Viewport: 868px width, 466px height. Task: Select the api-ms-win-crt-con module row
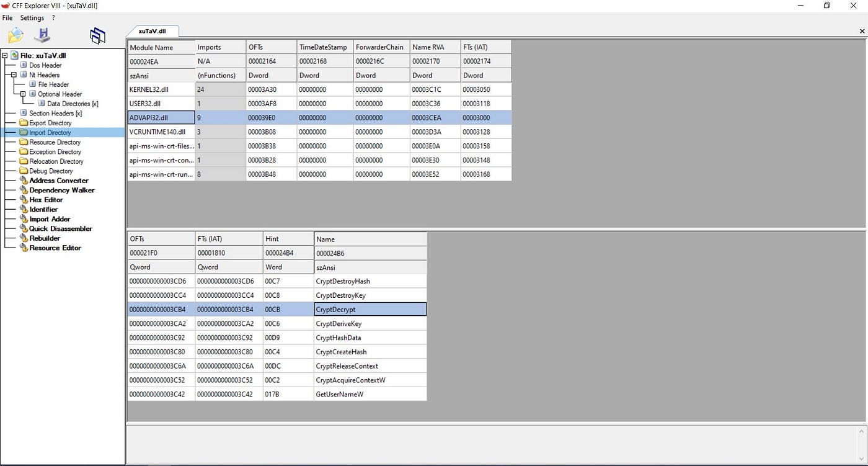pos(319,160)
